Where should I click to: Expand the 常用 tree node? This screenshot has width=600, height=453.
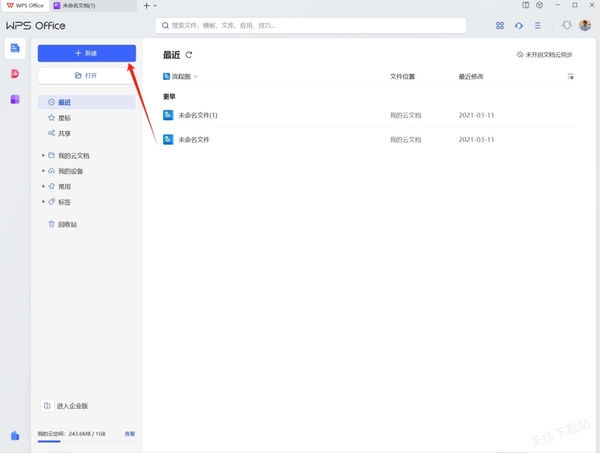click(x=43, y=186)
